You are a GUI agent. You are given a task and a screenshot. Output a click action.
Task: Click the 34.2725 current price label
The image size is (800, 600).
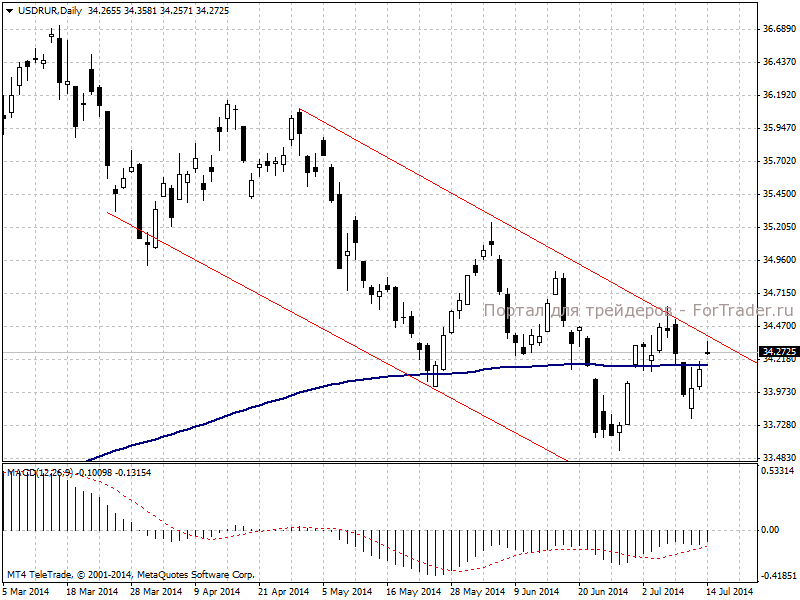click(x=779, y=352)
